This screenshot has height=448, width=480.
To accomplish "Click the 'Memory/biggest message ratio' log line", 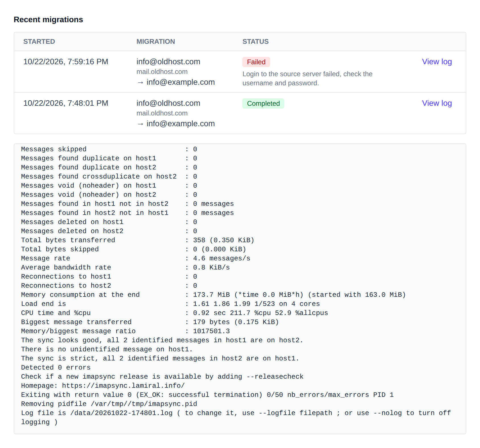I will tap(125, 331).
